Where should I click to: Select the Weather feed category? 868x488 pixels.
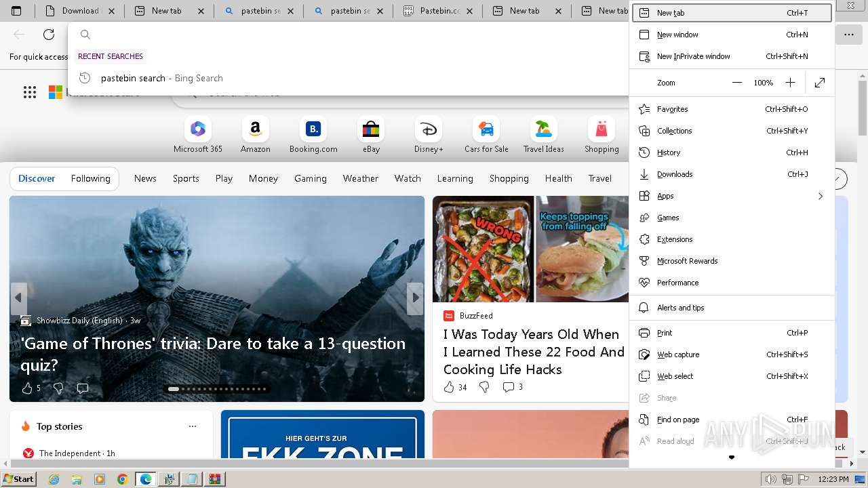click(360, 178)
